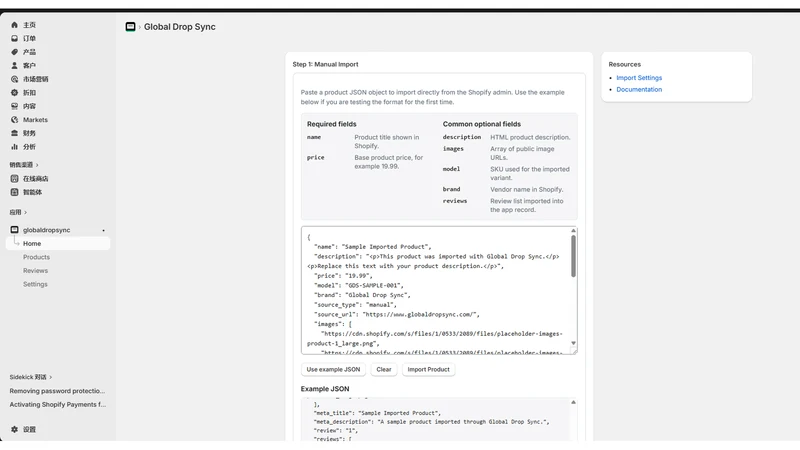Click inside the product JSON text area
This screenshot has height=450, width=800.
pyautogui.click(x=436, y=290)
